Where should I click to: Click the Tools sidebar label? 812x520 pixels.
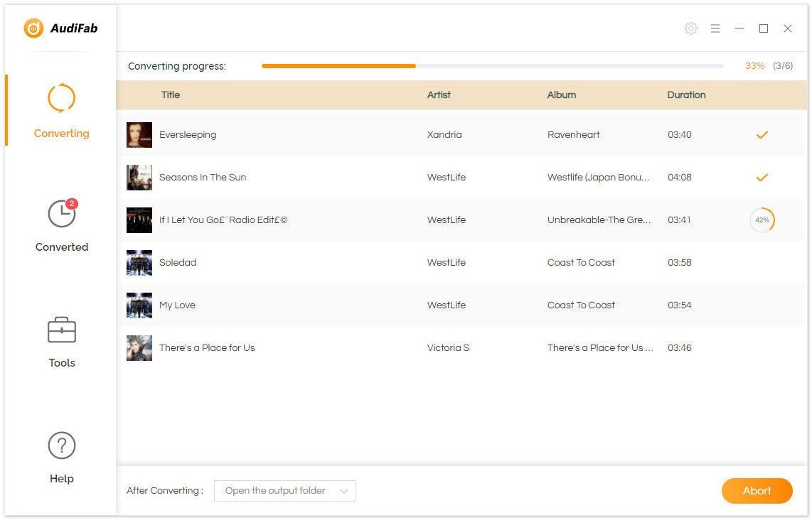click(x=62, y=363)
